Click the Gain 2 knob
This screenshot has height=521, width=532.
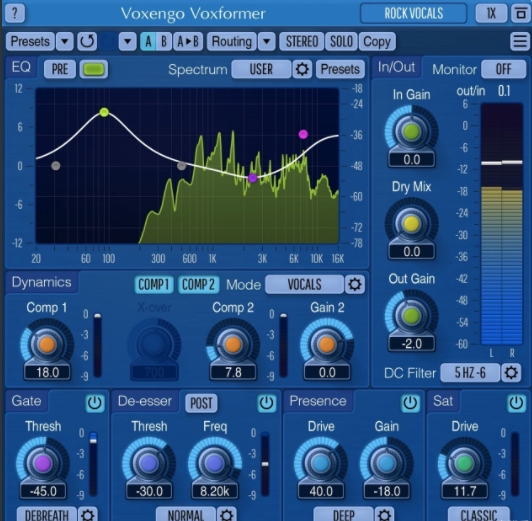pyautogui.click(x=327, y=345)
